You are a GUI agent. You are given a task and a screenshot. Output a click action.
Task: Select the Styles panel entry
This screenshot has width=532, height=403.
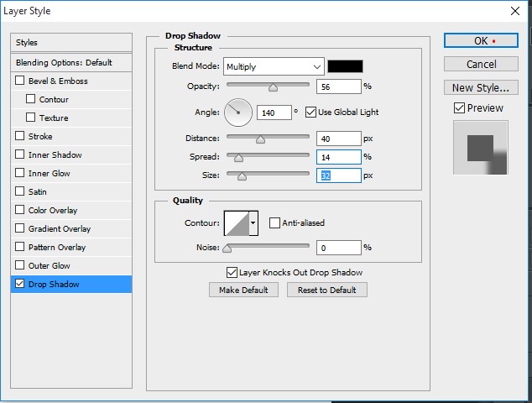[71, 43]
